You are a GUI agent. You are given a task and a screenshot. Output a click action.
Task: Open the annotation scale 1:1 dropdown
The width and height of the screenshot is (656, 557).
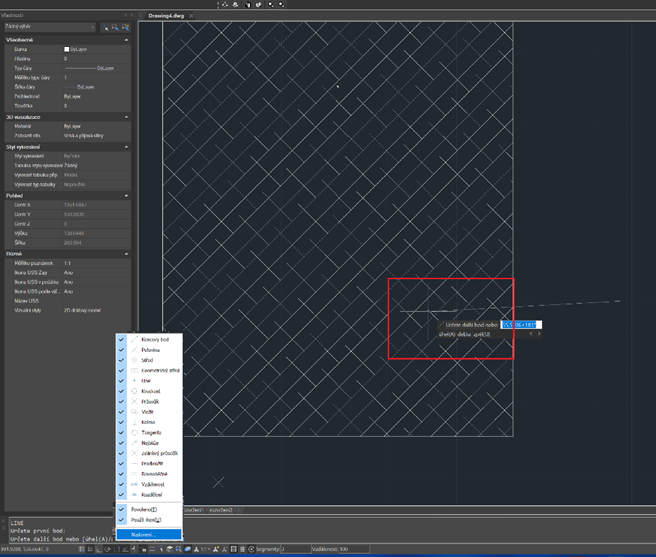205,549
